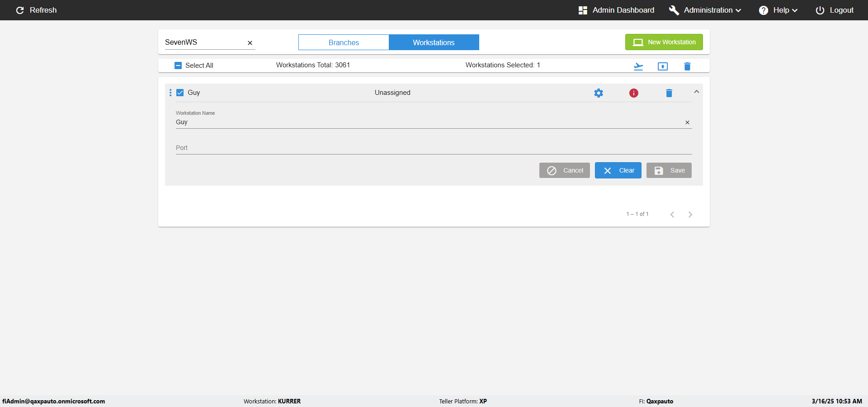The image size is (868, 407).
Task: Click the Port input field
Action: click(x=434, y=148)
